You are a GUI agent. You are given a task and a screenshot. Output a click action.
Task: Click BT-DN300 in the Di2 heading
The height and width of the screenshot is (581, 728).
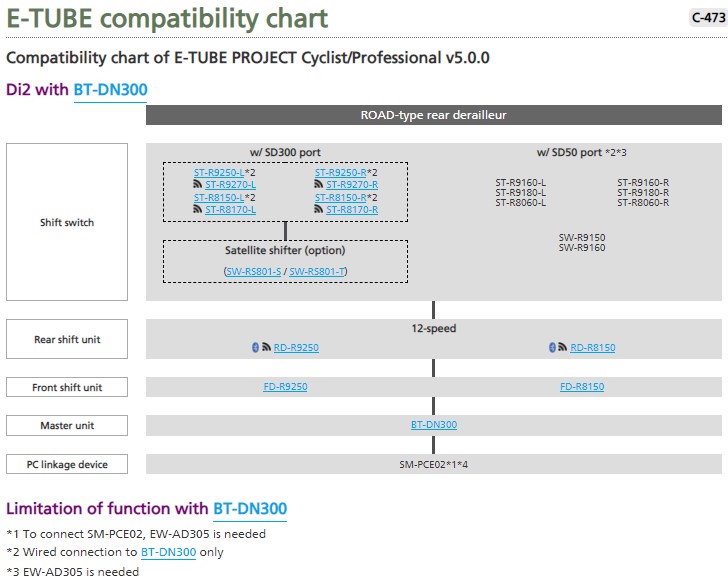pyautogui.click(x=110, y=90)
